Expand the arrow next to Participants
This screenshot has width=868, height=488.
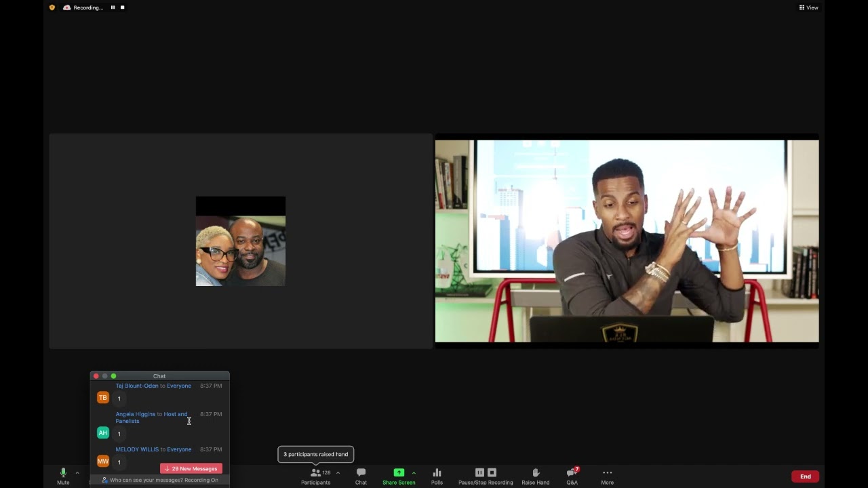point(338,473)
